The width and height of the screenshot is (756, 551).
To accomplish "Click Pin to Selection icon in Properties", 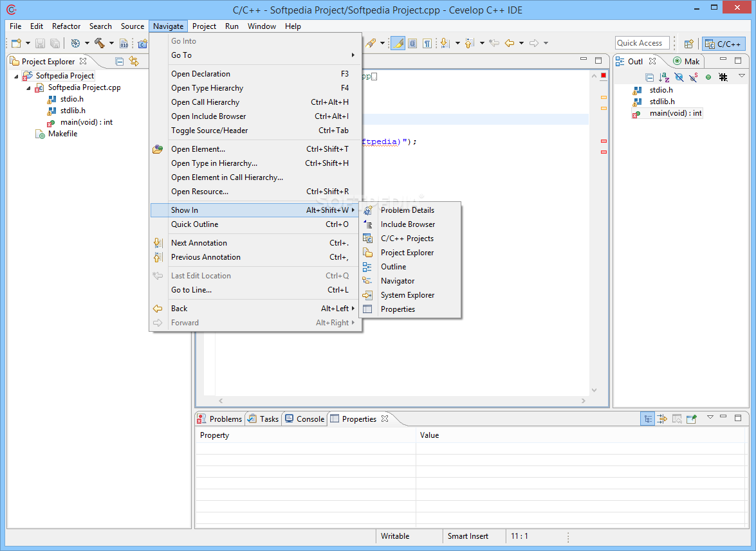I will pyautogui.click(x=692, y=419).
